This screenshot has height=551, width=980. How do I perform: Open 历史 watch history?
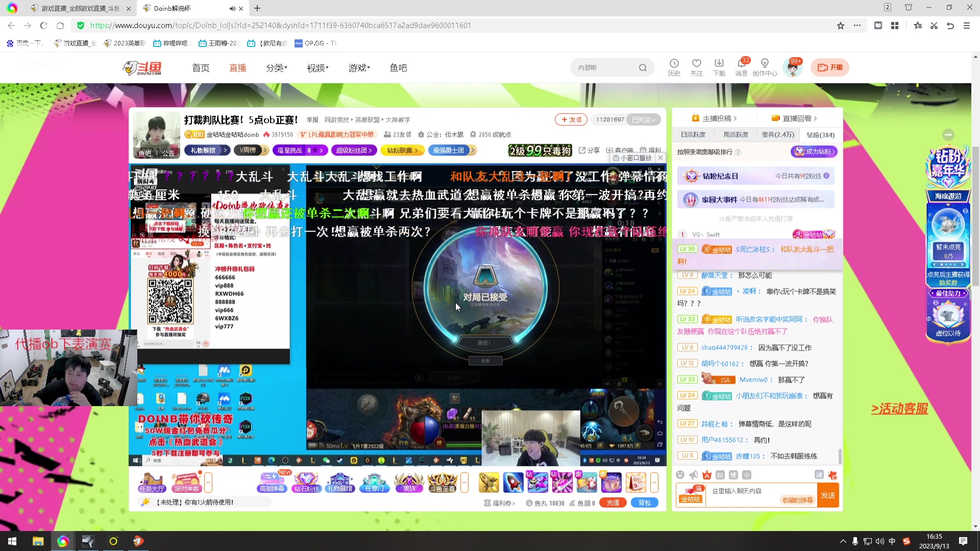point(674,67)
